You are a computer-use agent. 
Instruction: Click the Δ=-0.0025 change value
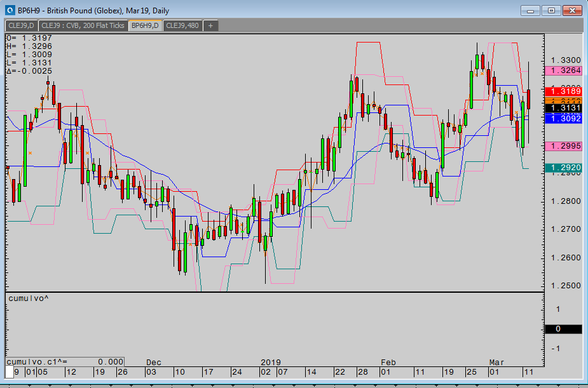coord(29,70)
